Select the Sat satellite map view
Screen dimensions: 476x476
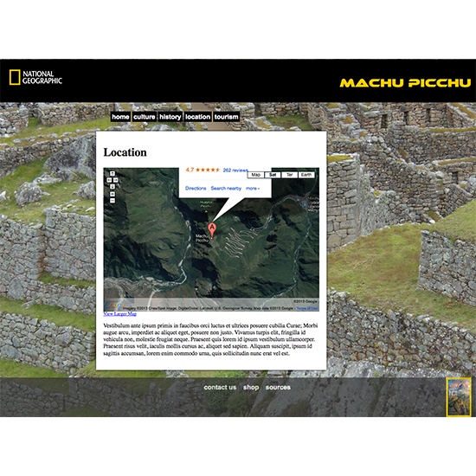pos(273,175)
